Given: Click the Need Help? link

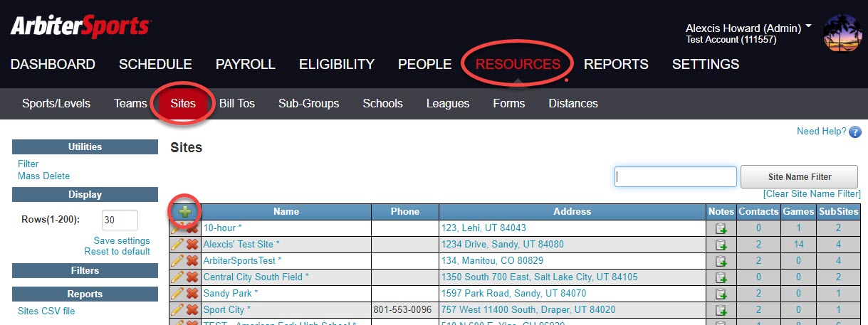Looking at the screenshot, I should [x=822, y=131].
